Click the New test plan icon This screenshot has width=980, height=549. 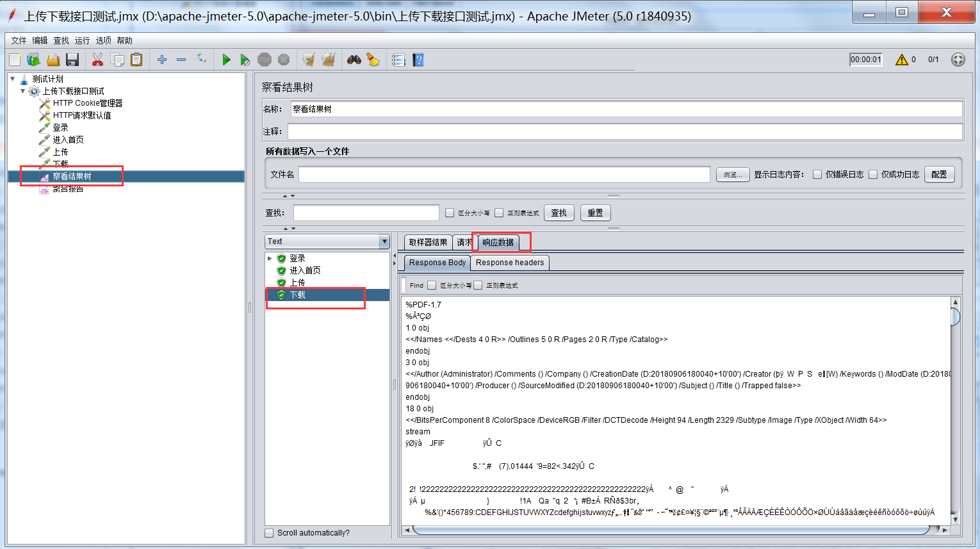(15, 60)
